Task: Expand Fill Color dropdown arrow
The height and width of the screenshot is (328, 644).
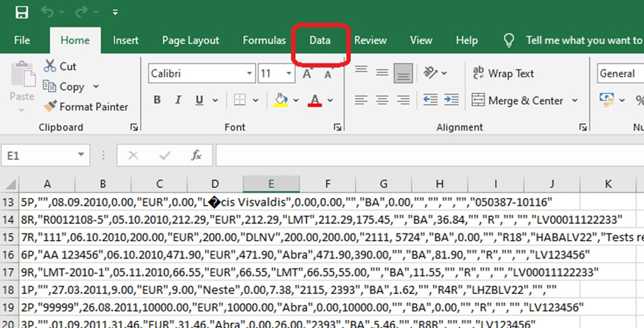Action: tap(296, 100)
